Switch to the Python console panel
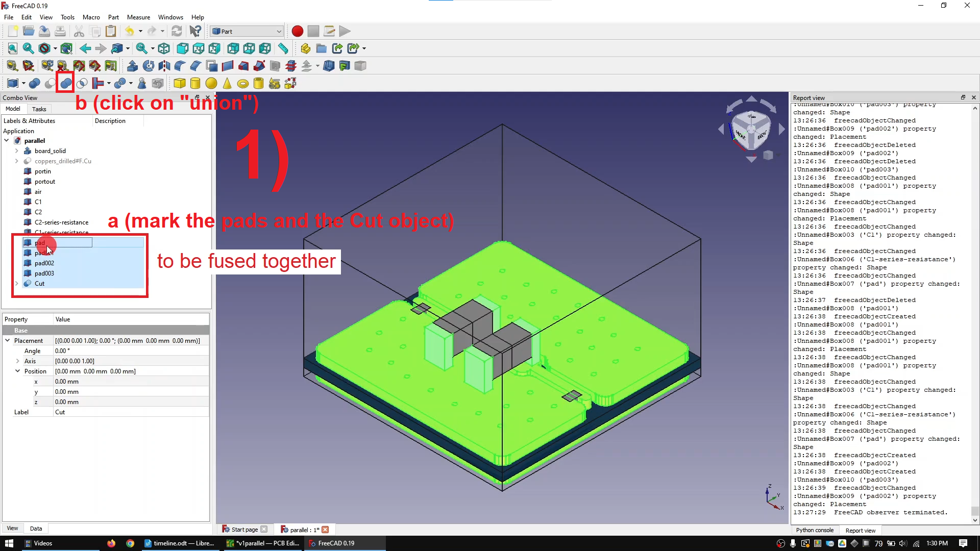This screenshot has height=551, width=980. [x=815, y=530]
